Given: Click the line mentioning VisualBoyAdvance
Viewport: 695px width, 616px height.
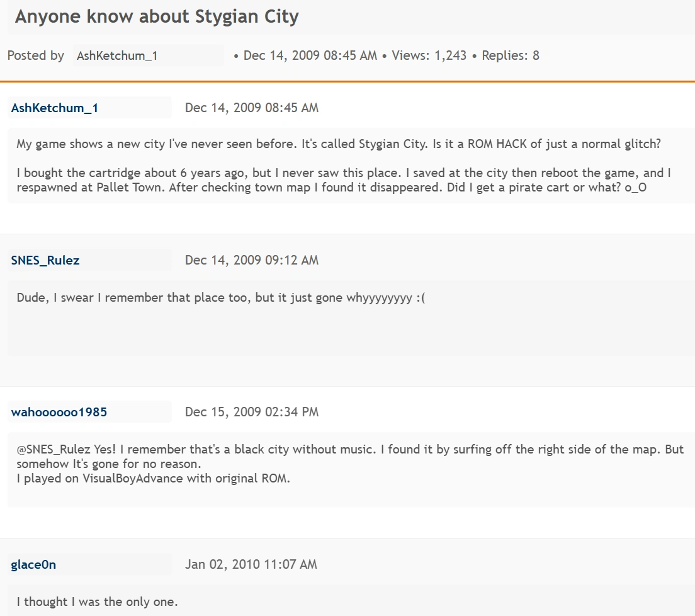Looking at the screenshot, I should [154, 478].
